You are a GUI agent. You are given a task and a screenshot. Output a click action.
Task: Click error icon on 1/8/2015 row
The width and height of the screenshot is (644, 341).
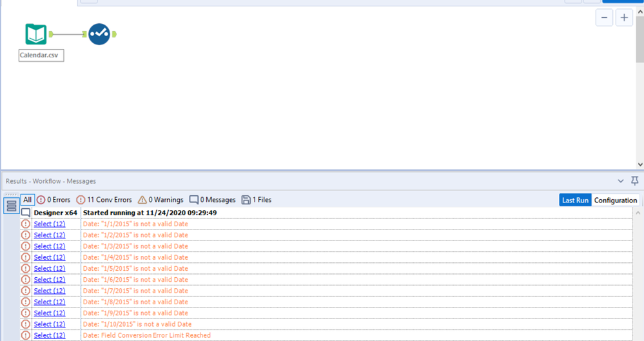pyautogui.click(x=26, y=302)
